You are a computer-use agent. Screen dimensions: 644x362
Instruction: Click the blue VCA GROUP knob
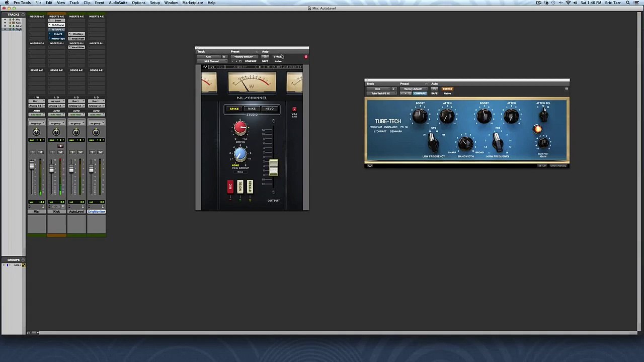[240, 155]
